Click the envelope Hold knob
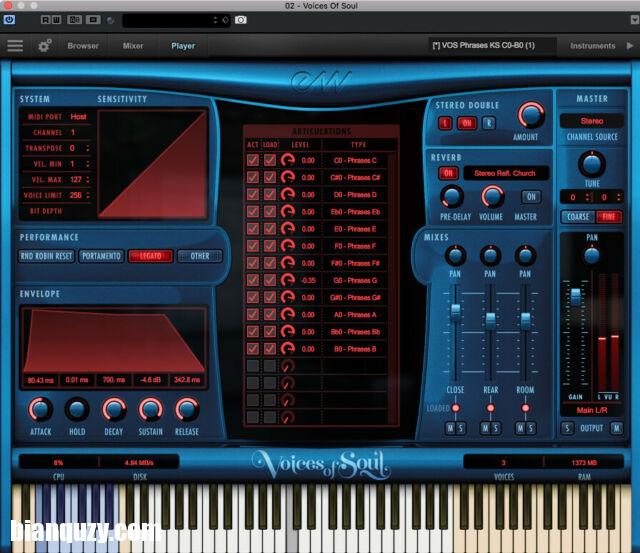The image size is (640, 553). pos(77,409)
